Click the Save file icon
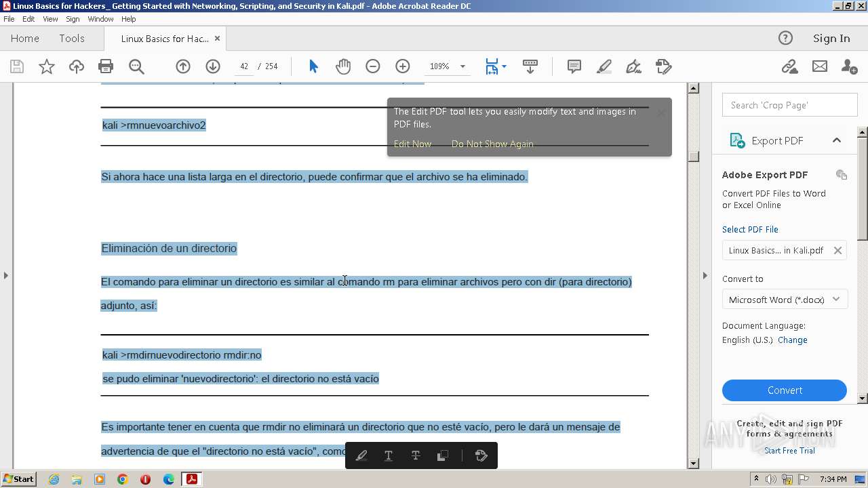The image size is (868, 488). (17, 66)
